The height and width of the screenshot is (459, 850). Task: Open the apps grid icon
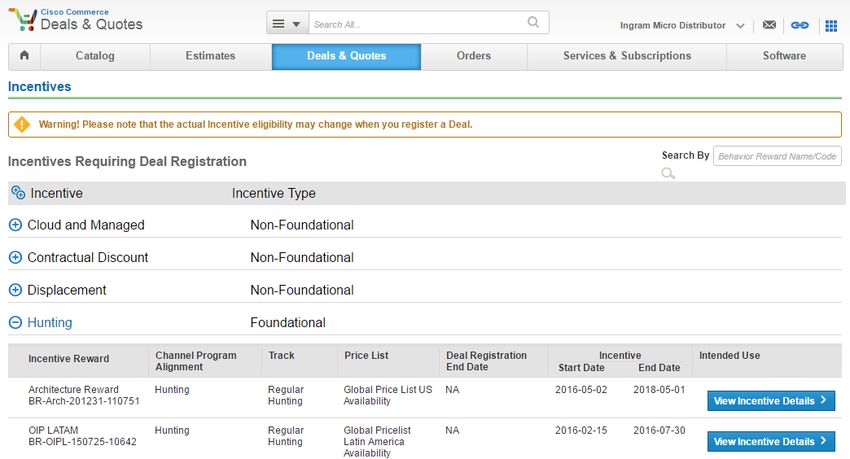coord(831,25)
